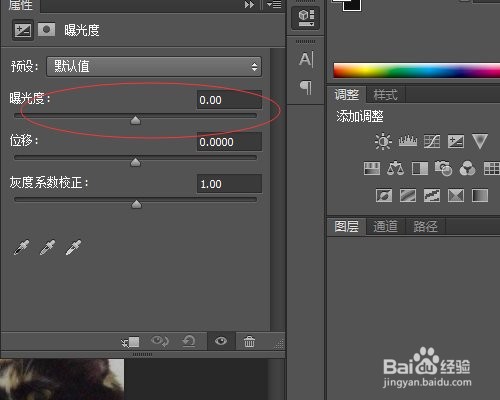
Task: Click the 位移 value input field
Action: (229, 142)
